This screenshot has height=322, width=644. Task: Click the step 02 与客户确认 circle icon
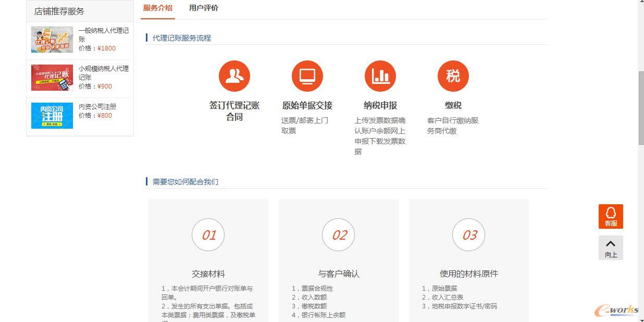(338, 235)
